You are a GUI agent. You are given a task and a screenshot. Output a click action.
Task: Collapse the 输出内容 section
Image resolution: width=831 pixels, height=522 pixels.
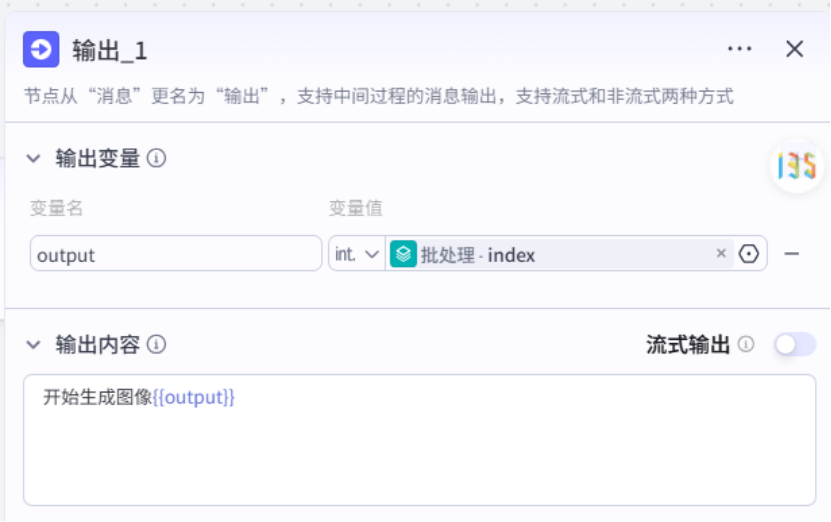click(x=33, y=345)
